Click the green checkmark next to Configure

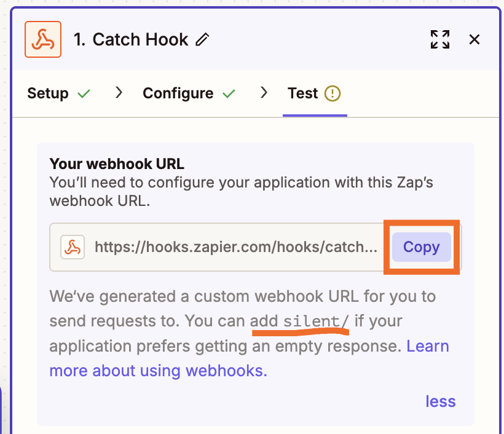[229, 93]
